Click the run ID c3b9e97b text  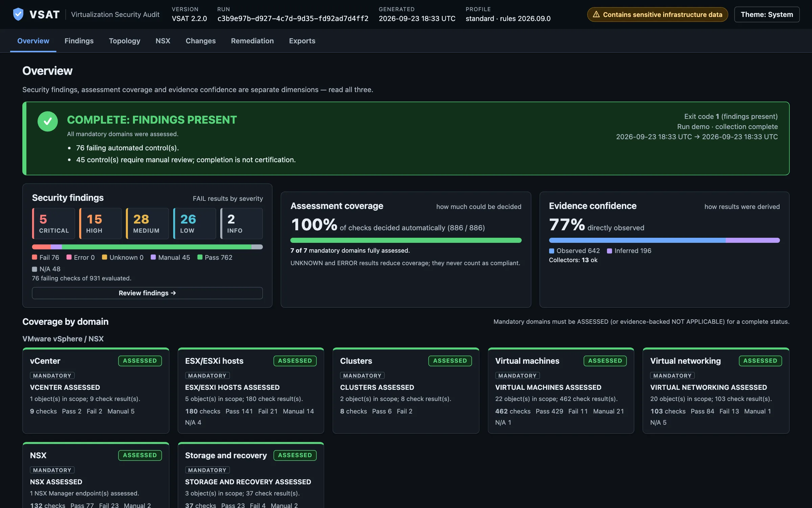coord(293,19)
